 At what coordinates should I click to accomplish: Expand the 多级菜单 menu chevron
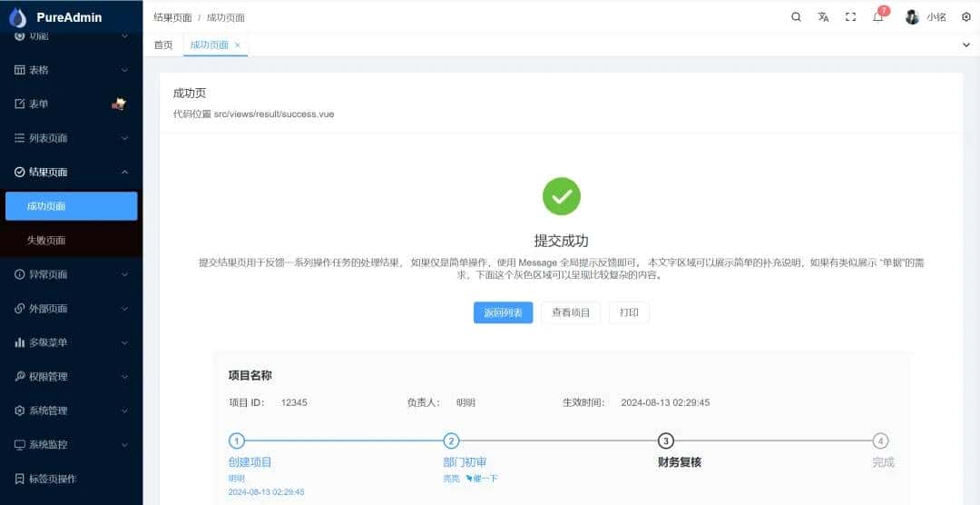point(124,343)
